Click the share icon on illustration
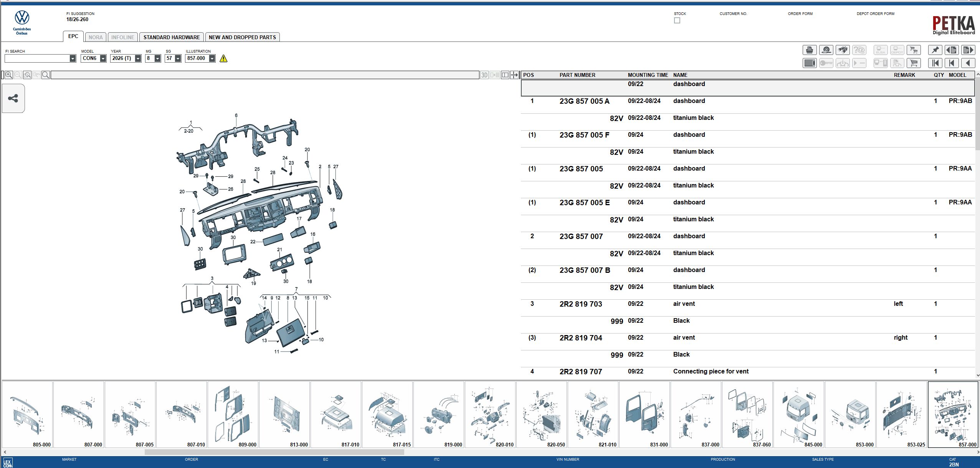The width and height of the screenshot is (980, 468). [13, 98]
